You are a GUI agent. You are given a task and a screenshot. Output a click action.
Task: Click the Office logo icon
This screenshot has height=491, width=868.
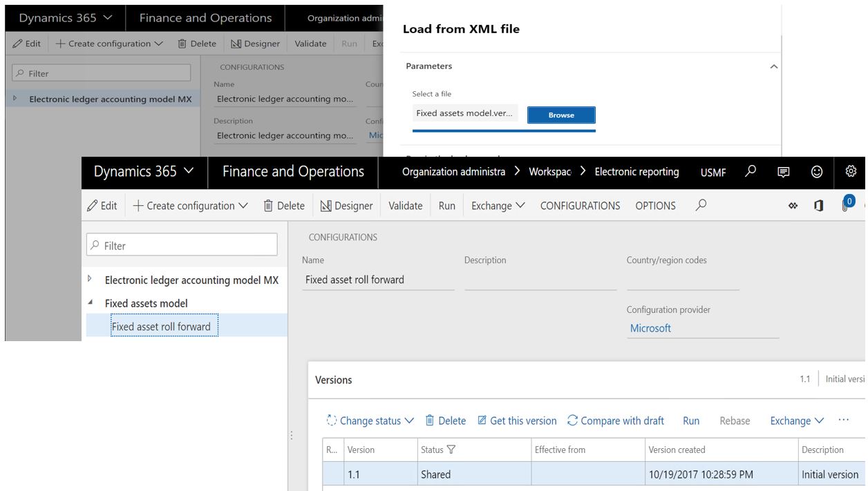tap(817, 205)
